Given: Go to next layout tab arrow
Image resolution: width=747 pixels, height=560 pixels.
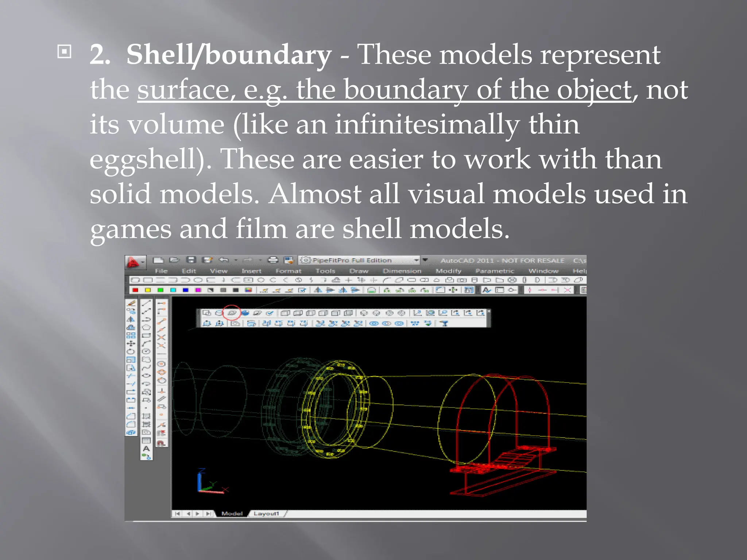Looking at the screenshot, I should (198, 514).
